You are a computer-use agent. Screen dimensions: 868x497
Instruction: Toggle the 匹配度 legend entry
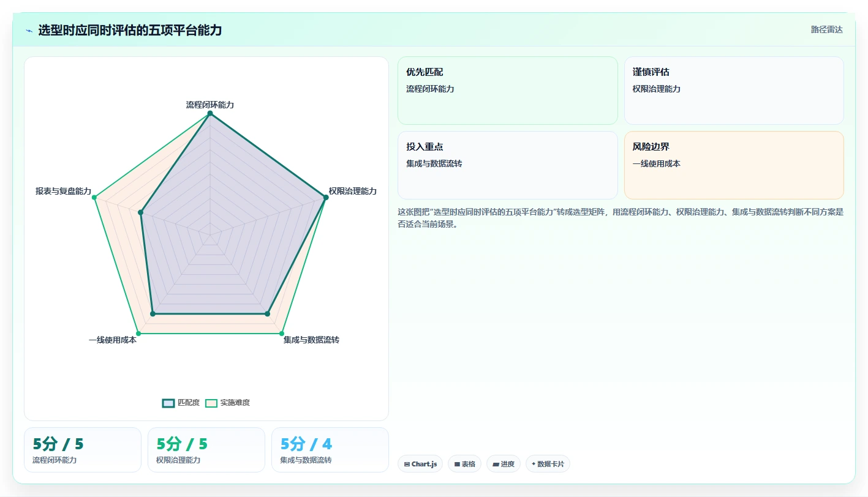pyautogui.click(x=181, y=403)
